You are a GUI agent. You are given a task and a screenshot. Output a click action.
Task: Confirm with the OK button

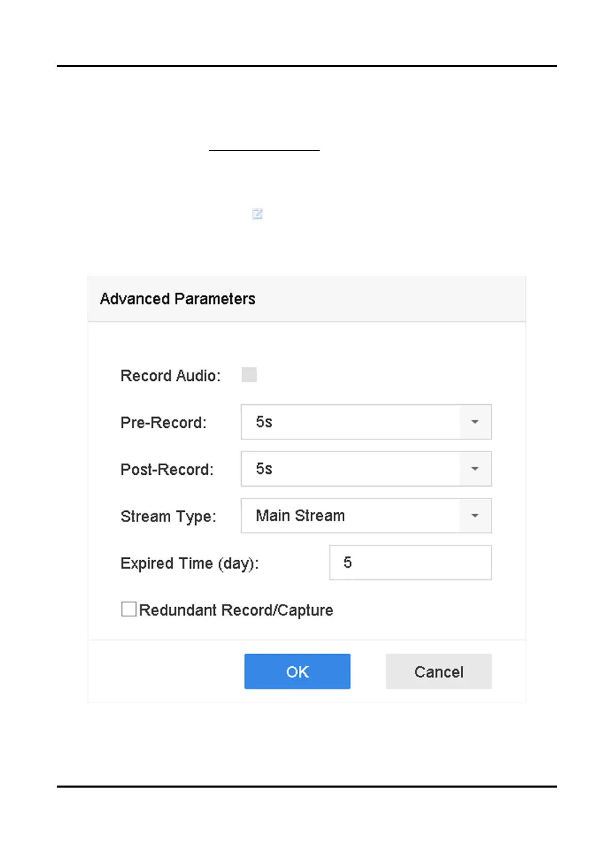(x=297, y=672)
